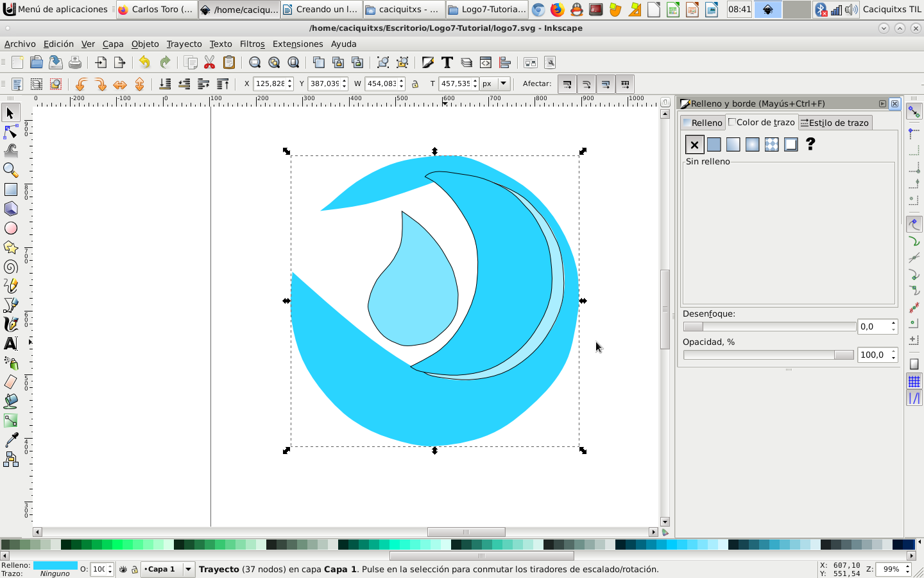Switch to the Estilo de trazo tab
This screenshot has height=578, width=924.
[835, 123]
